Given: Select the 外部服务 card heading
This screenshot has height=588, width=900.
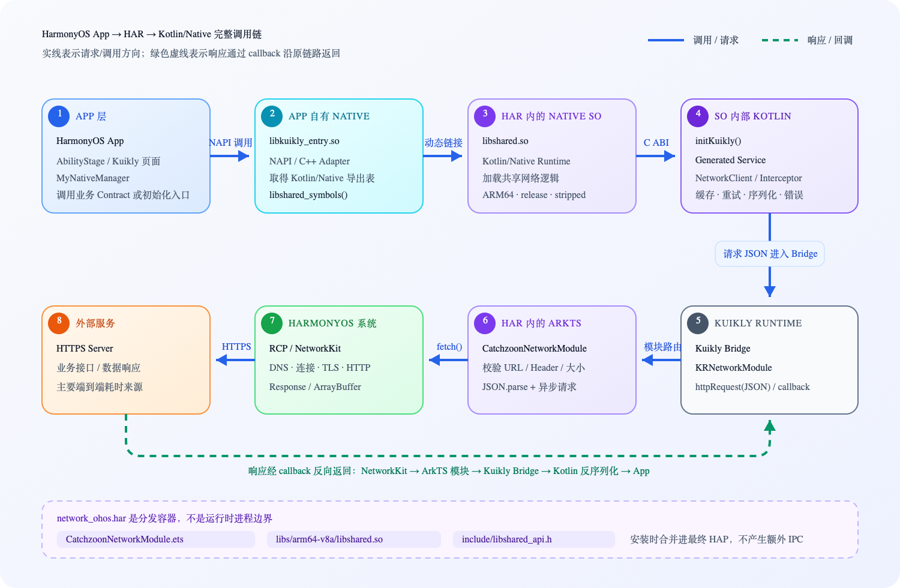Looking at the screenshot, I should click(95, 323).
